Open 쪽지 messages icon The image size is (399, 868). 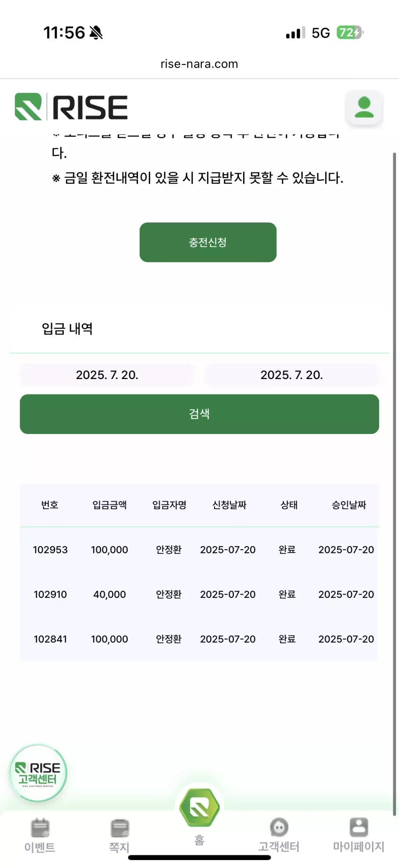click(x=120, y=828)
